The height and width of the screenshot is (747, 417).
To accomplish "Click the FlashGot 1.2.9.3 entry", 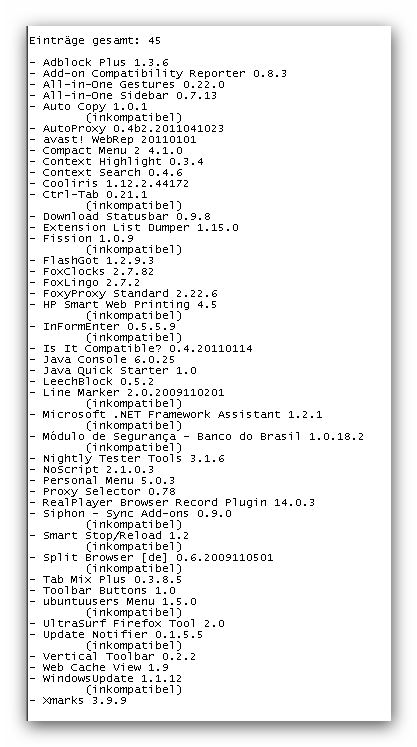I will pos(98,261).
